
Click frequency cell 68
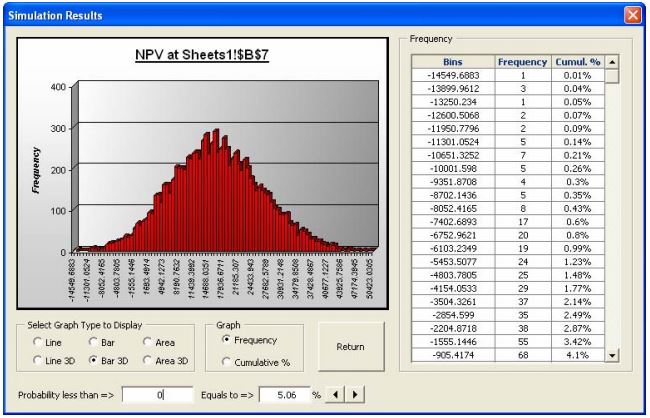pyautogui.click(x=523, y=355)
